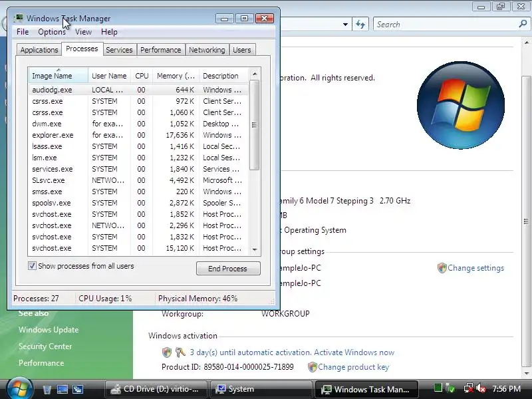
Task: Switch to the Networking tab
Action: point(207,50)
